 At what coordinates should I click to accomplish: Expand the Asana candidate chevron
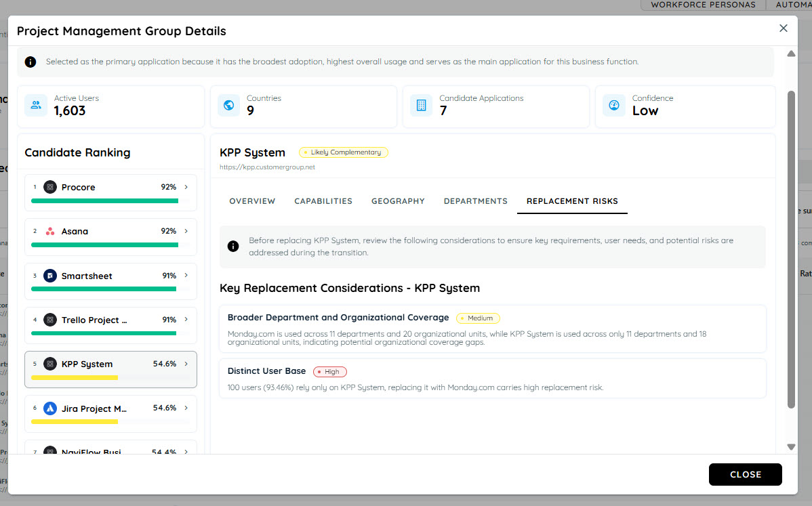click(186, 231)
